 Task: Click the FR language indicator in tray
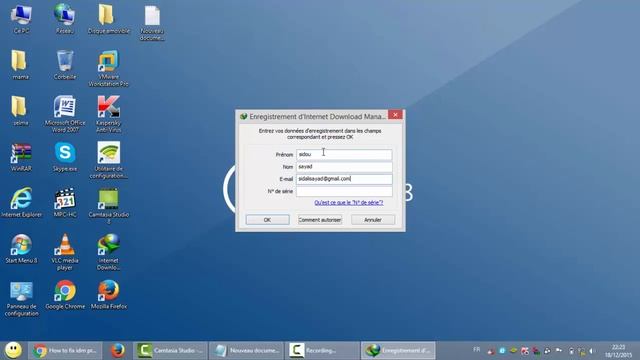coord(476,350)
